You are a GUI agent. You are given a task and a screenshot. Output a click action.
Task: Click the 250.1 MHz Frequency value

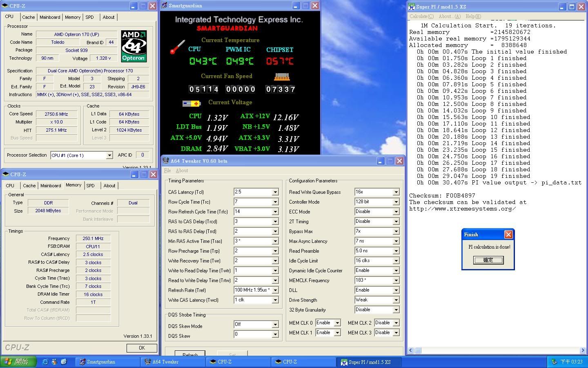(93, 238)
